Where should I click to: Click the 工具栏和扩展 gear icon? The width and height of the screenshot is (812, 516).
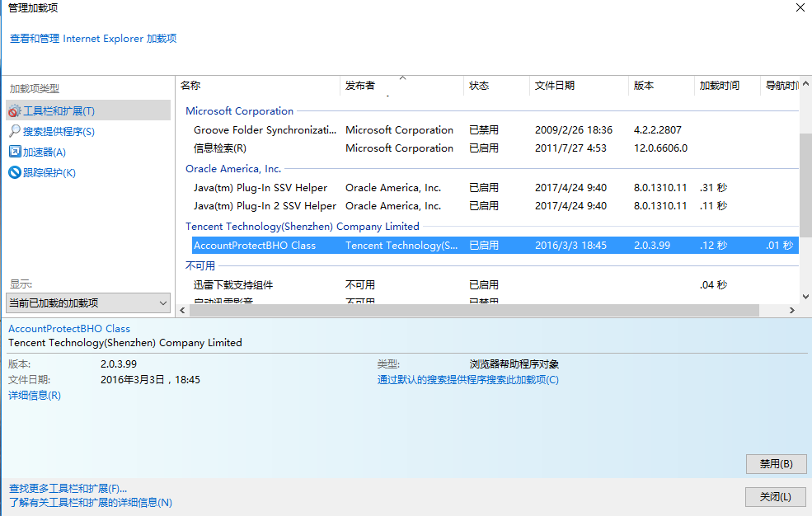pyautogui.click(x=15, y=111)
